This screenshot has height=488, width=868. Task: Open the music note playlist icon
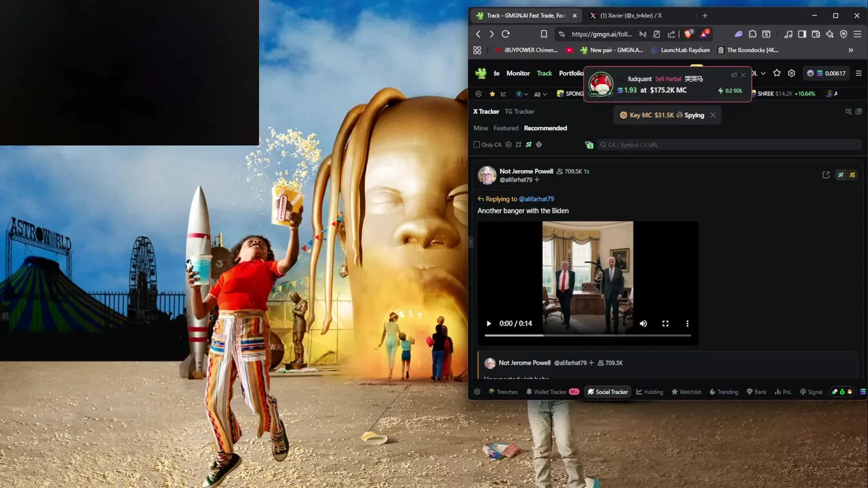click(x=788, y=34)
